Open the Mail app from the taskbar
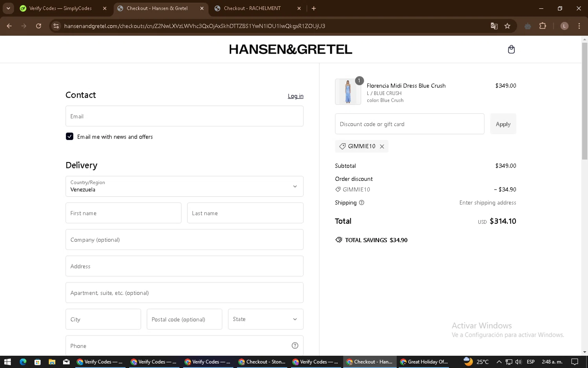 [x=66, y=362]
